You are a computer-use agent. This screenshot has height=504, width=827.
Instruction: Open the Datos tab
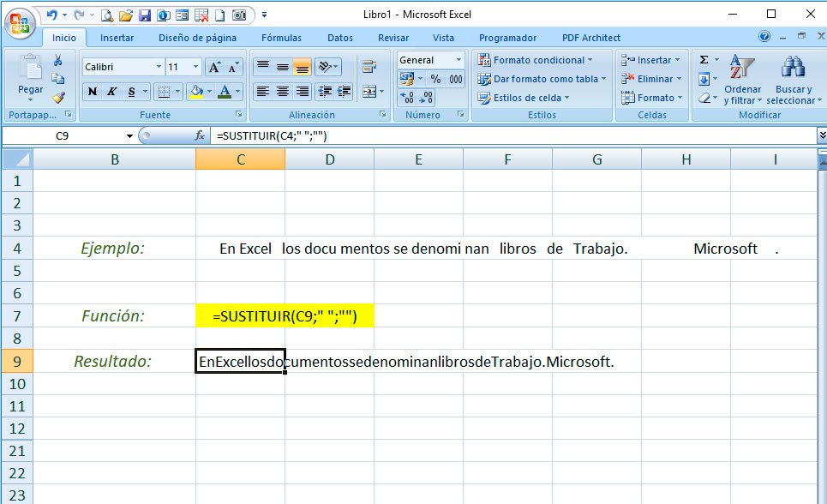point(340,38)
